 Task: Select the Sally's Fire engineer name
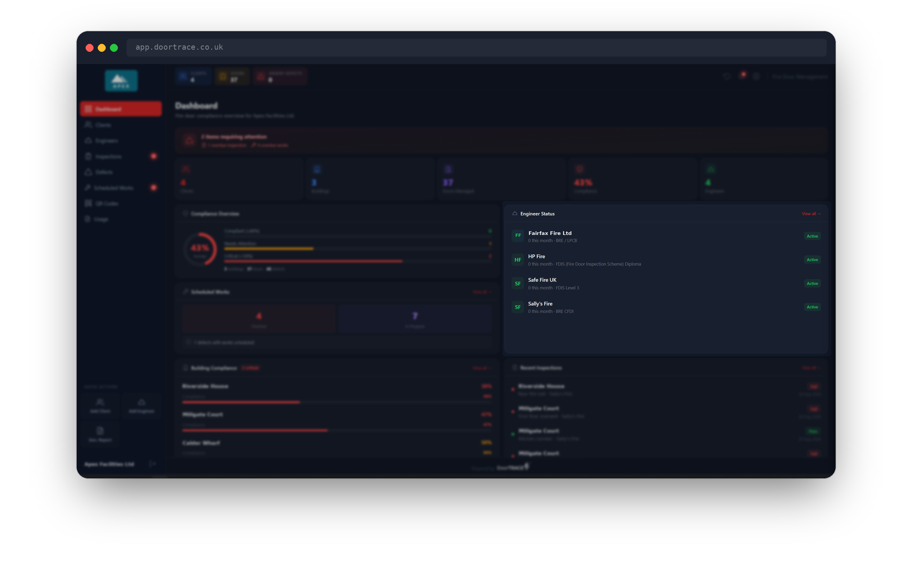coord(540,304)
